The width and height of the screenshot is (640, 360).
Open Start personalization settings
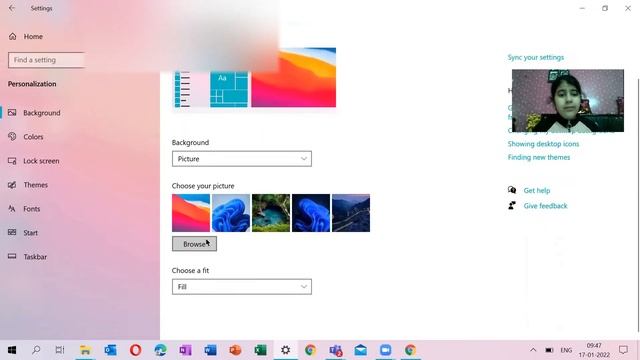pos(23,233)
